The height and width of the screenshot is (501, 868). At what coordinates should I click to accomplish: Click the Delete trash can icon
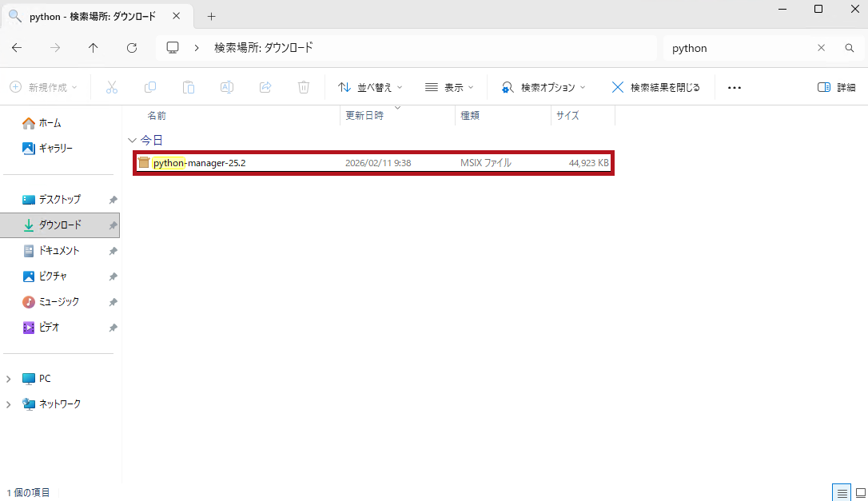click(x=304, y=87)
